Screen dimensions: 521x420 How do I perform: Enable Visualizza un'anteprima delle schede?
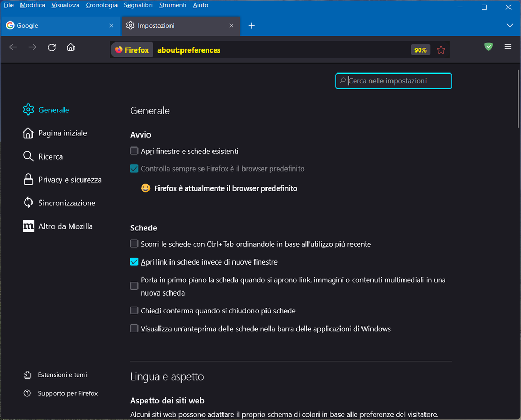pyautogui.click(x=134, y=329)
